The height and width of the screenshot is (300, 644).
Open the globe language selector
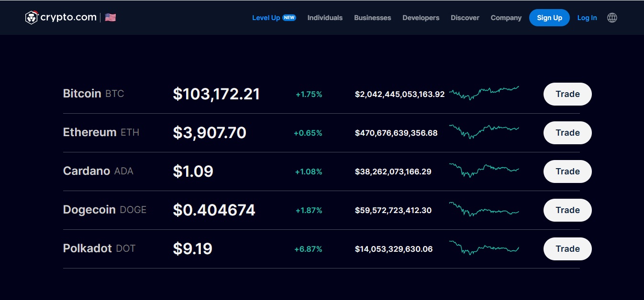tap(612, 18)
